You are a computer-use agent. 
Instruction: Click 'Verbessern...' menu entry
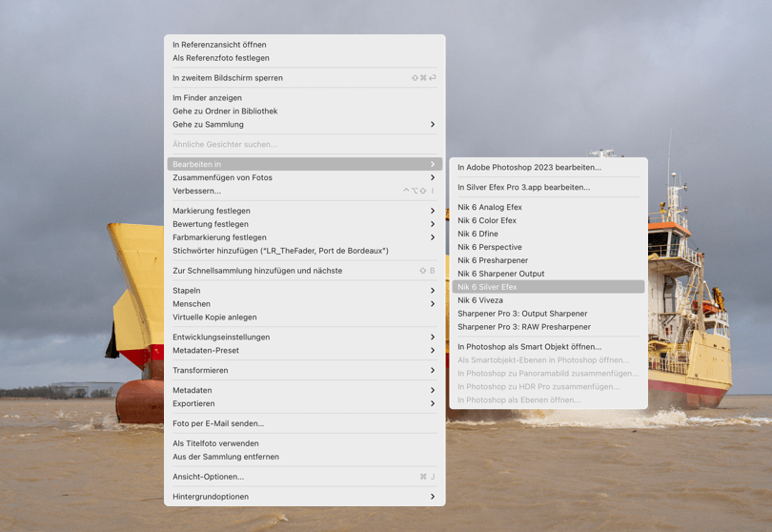(x=304, y=191)
